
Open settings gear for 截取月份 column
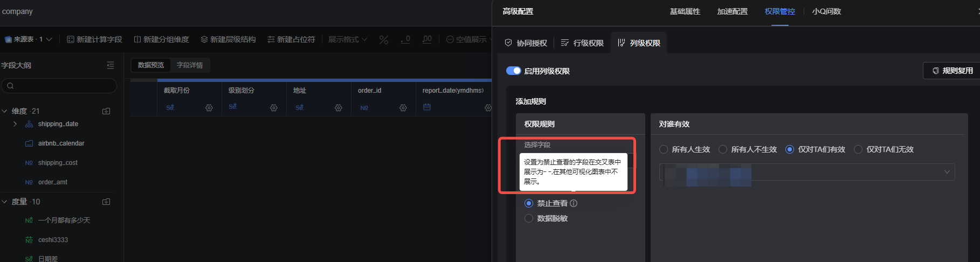(x=209, y=108)
